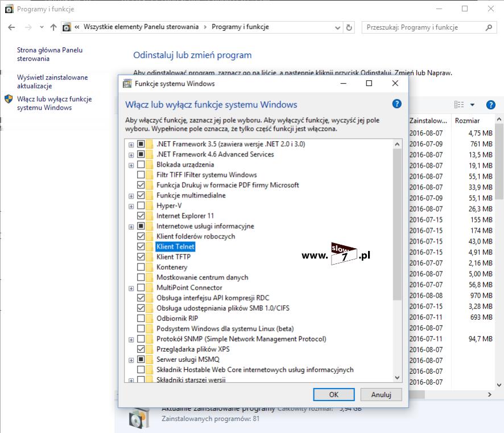Viewport: 504px width, 433px height.
Task: Click the 970 MB size cell
Action: [x=481, y=295]
